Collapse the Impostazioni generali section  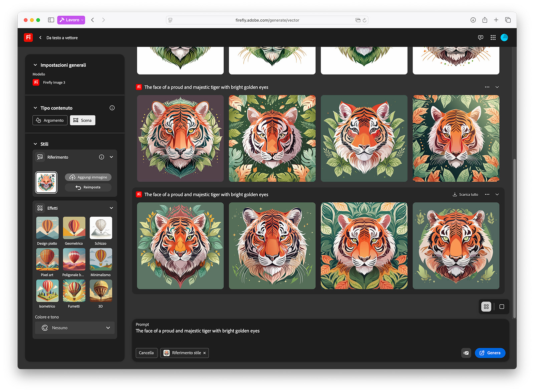35,65
